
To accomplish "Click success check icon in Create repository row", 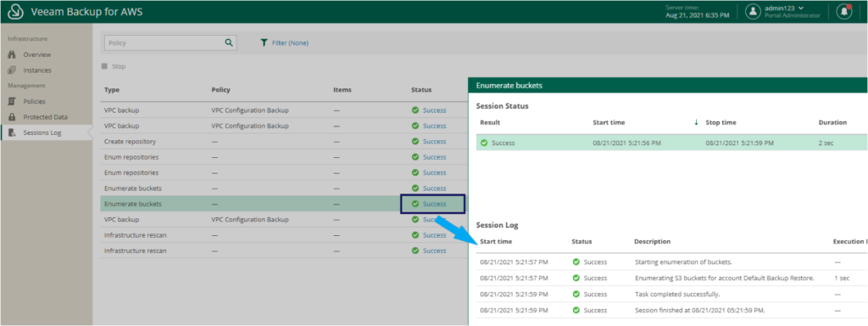I will click(415, 142).
